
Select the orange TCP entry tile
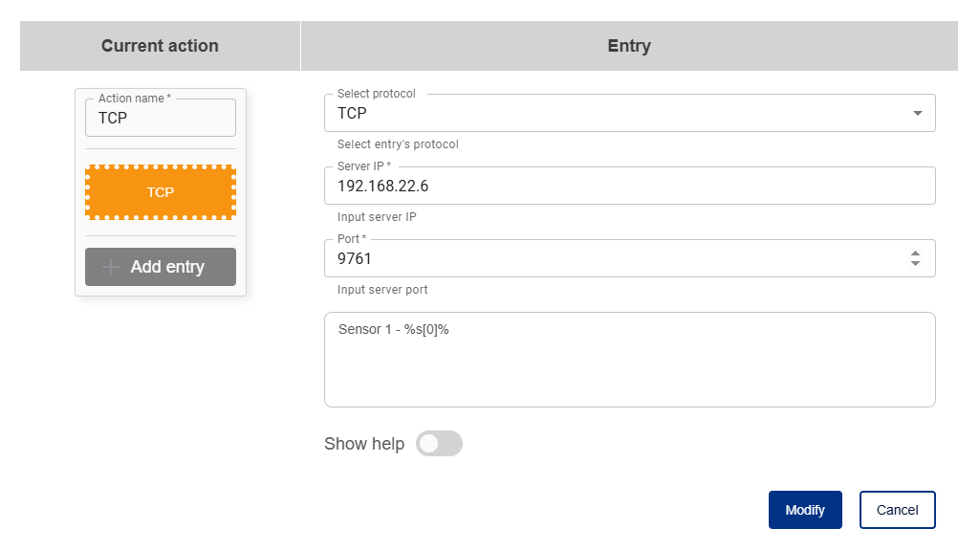tap(161, 192)
